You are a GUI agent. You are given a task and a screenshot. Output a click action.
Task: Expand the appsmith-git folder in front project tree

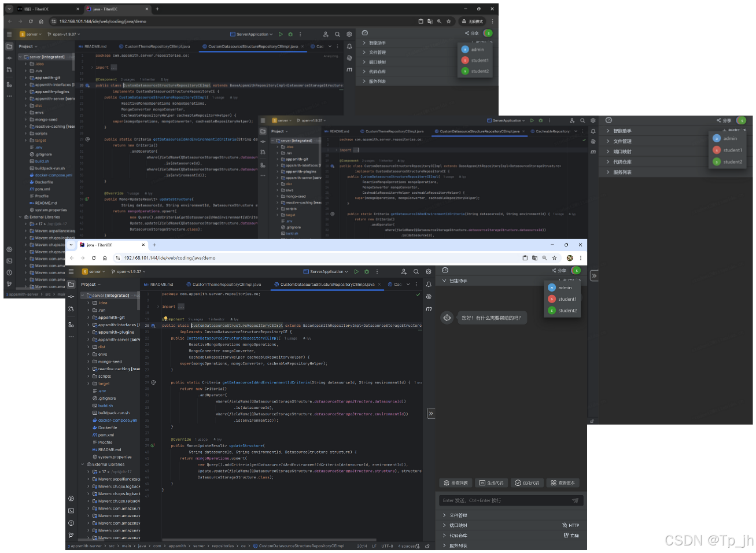(88, 318)
